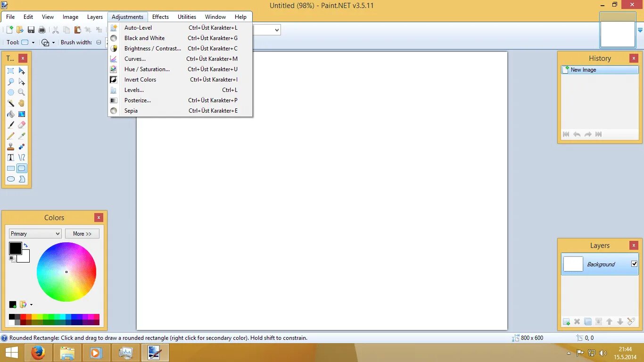
Task: Open the Primary color selector dropdown
Action: pyautogui.click(x=35, y=234)
